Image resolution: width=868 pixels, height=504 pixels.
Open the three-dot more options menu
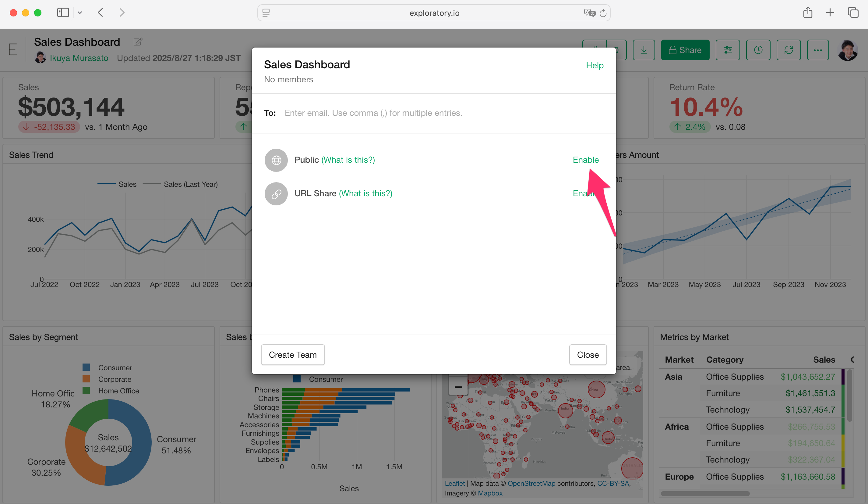818,50
